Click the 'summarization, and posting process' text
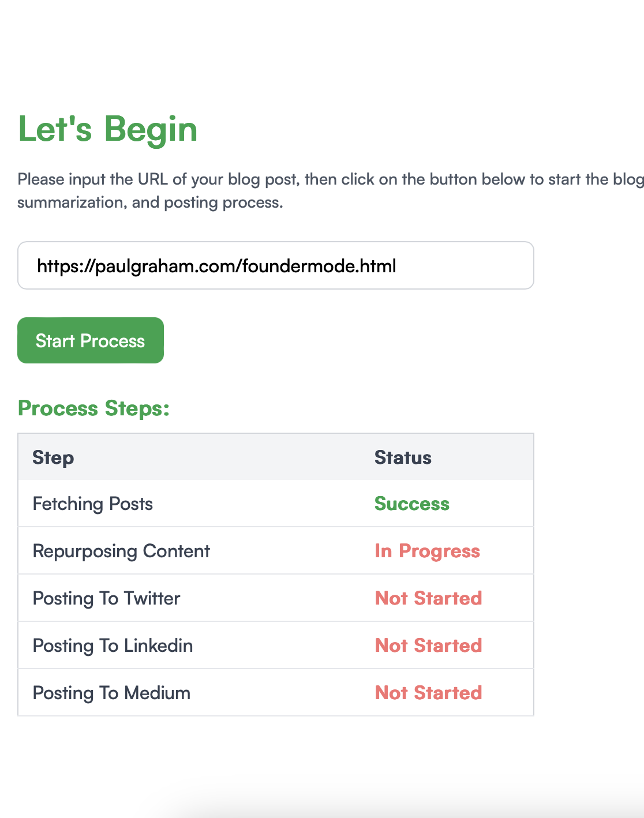The width and height of the screenshot is (644, 818). (150, 202)
